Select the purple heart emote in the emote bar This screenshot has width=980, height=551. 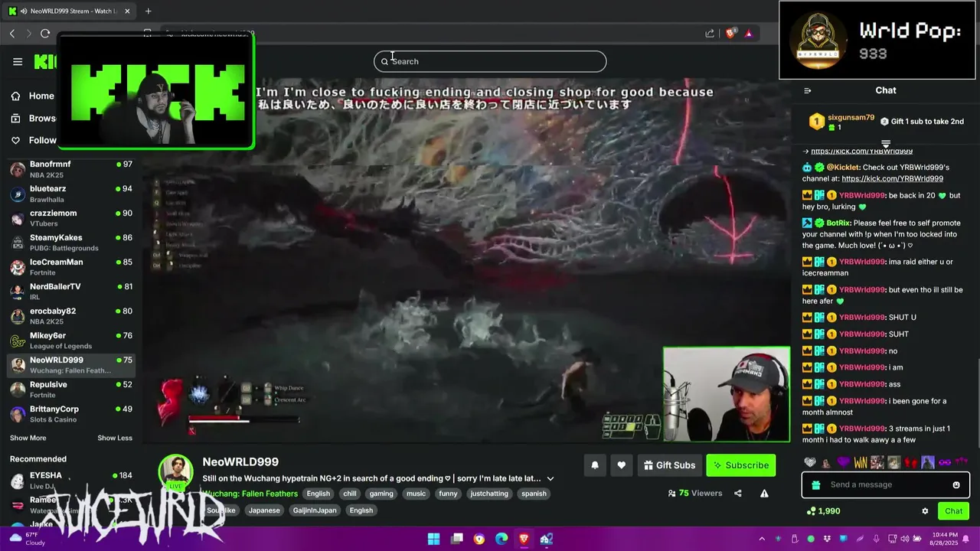point(843,462)
